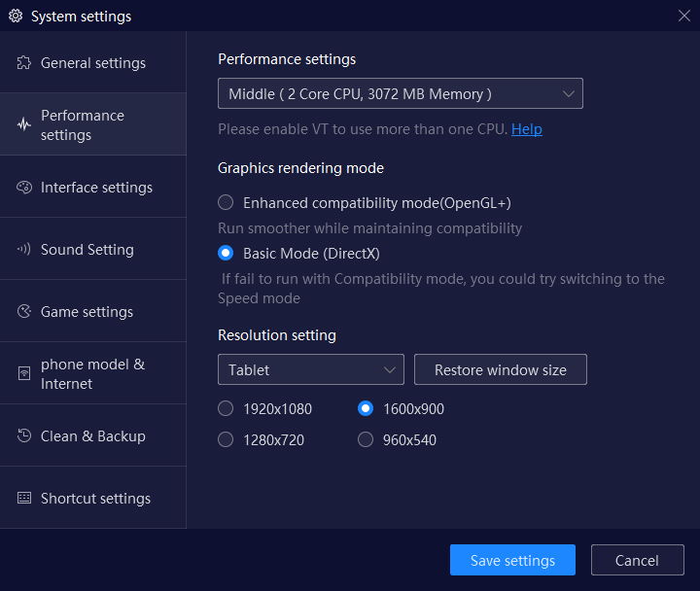Choose 1920x1080 resolution
This screenshot has width=700, height=591.
[x=226, y=408]
